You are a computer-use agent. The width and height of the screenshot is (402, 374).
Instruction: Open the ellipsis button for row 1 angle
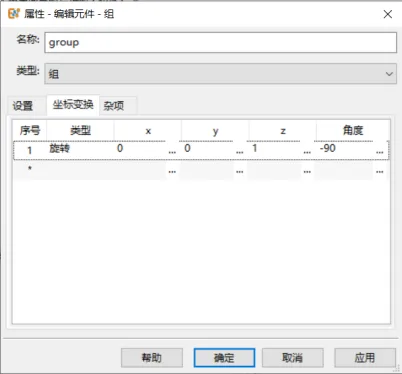coord(380,151)
